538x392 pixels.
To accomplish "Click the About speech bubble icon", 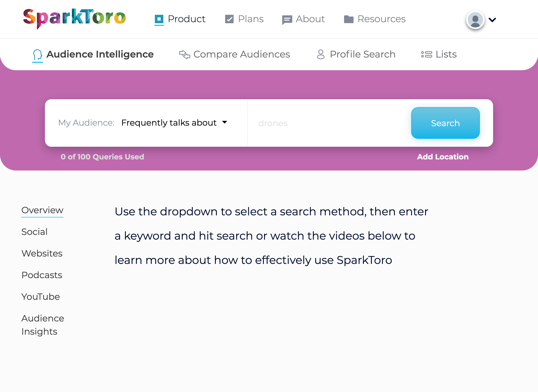I will click(x=287, y=20).
